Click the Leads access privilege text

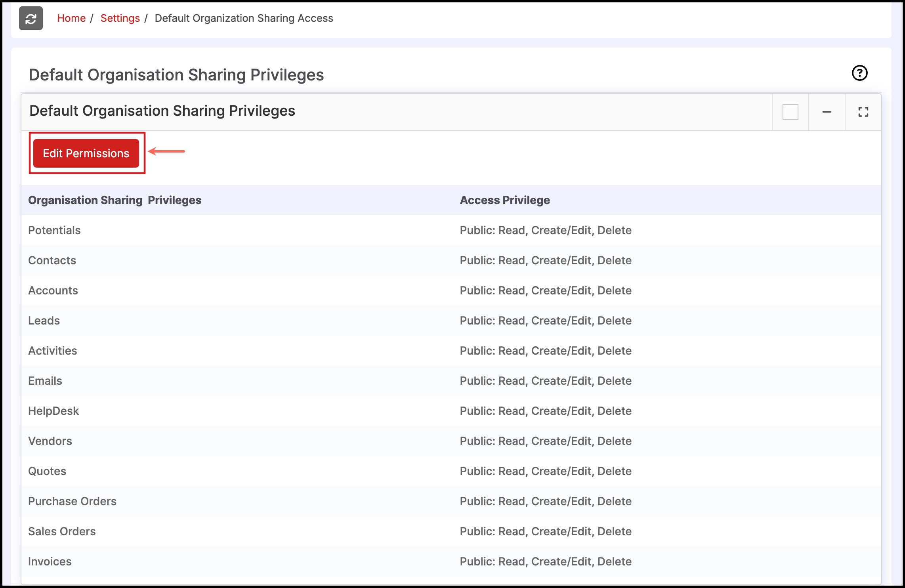546,321
